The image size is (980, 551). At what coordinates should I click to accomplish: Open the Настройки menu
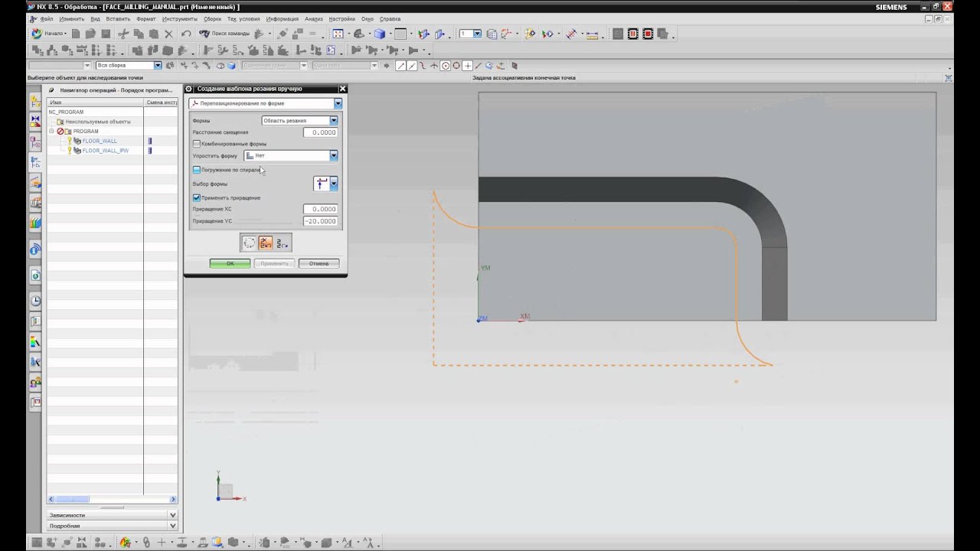[341, 18]
